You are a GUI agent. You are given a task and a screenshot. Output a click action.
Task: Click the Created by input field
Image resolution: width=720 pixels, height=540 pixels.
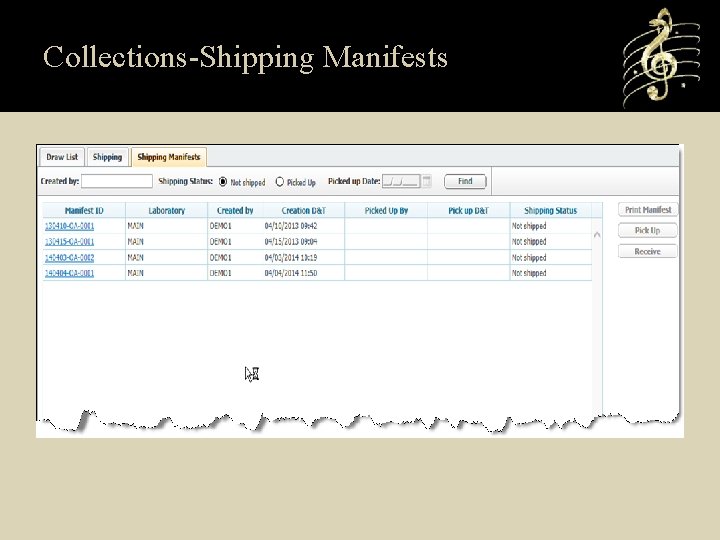(117, 181)
